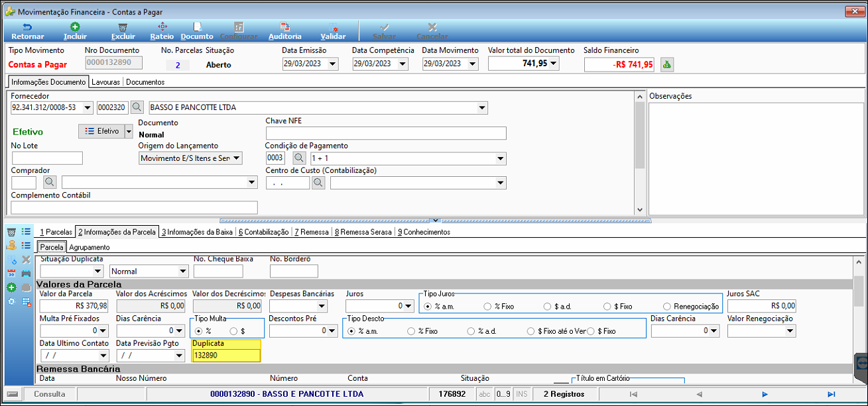868x406 pixels.
Task: Click the green Incluir plus icon
Action: pyautogui.click(x=75, y=26)
